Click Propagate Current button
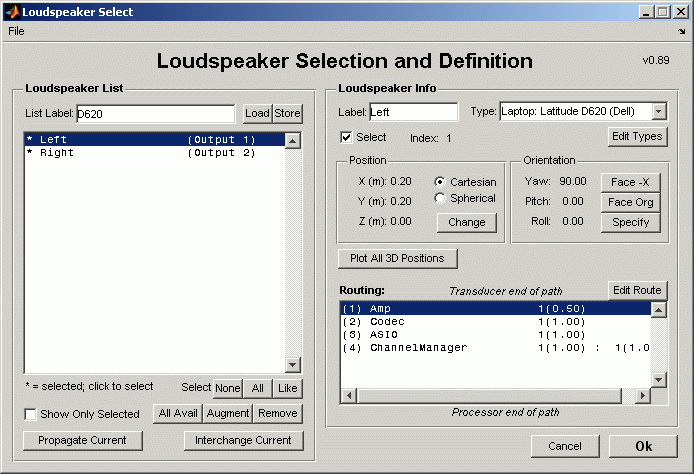 tap(83, 440)
